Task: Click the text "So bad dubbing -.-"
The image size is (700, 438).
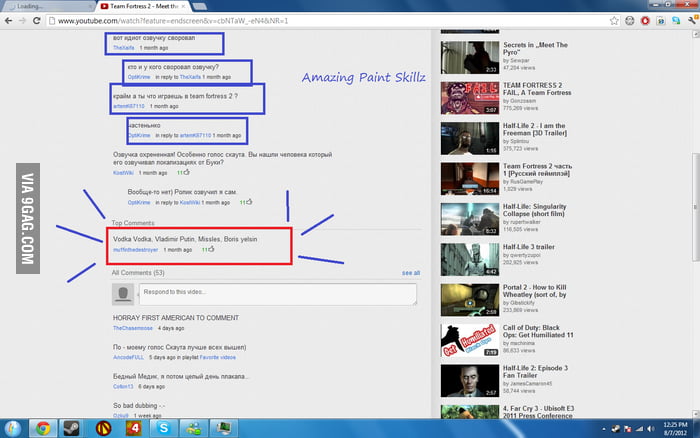Action: point(139,405)
